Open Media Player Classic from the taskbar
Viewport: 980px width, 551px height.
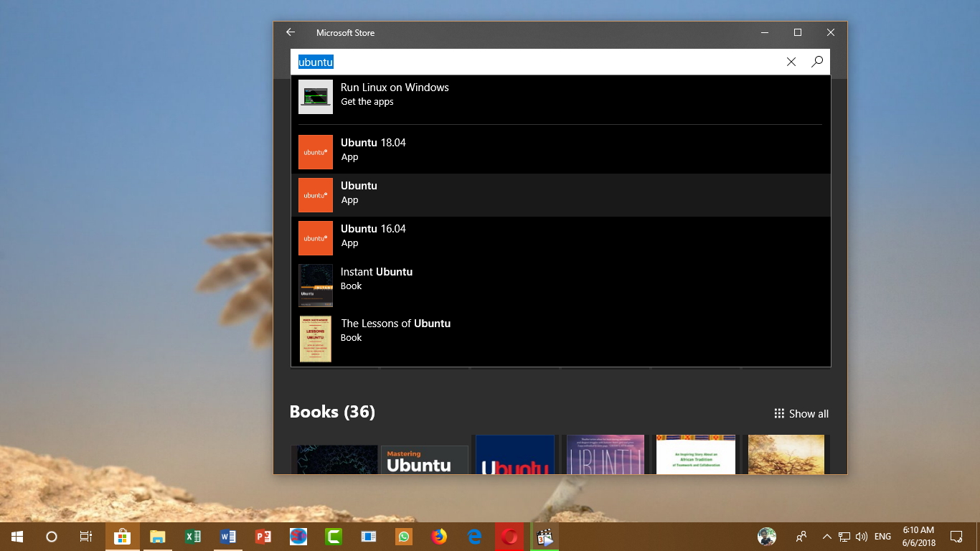545,536
